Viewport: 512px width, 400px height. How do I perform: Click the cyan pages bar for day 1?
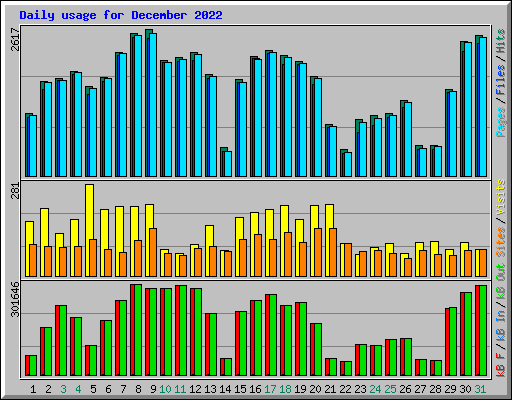coord(33,146)
